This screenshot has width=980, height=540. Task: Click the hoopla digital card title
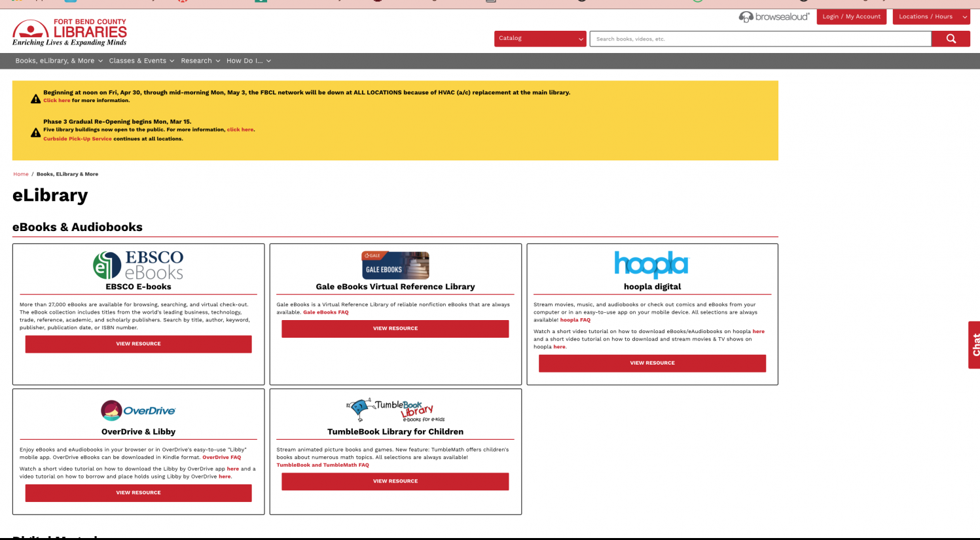pos(652,287)
